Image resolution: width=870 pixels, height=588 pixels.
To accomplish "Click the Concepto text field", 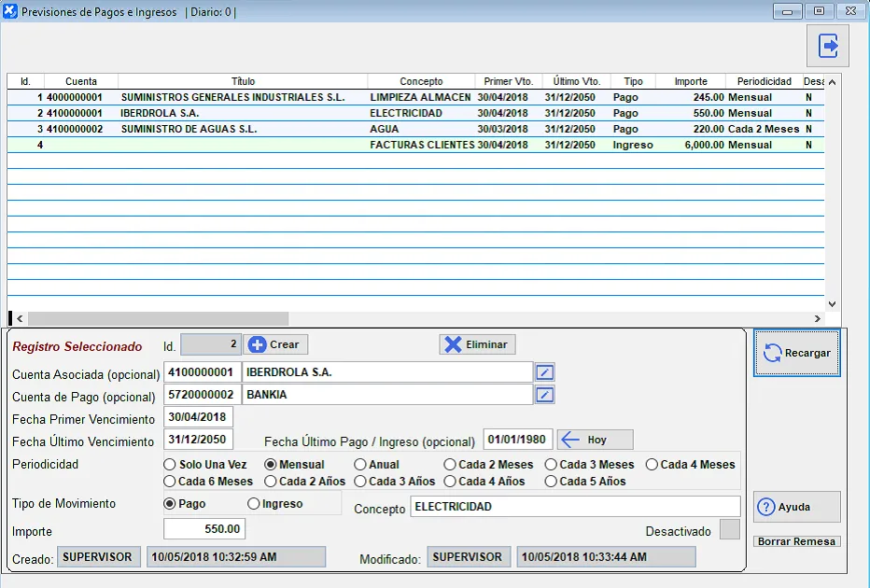I will click(x=574, y=507).
